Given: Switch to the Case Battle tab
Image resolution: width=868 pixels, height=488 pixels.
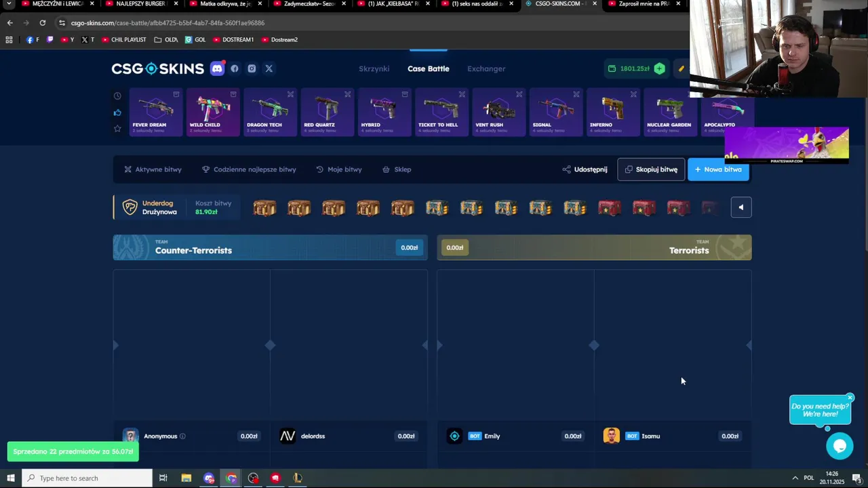Looking at the screenshot, I should [x=428, y=68].
